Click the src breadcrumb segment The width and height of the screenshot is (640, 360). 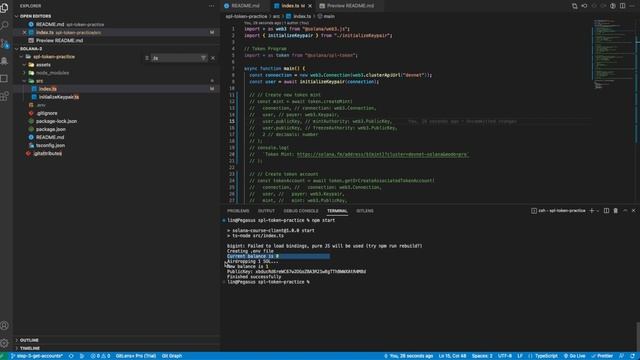point(276,16)
